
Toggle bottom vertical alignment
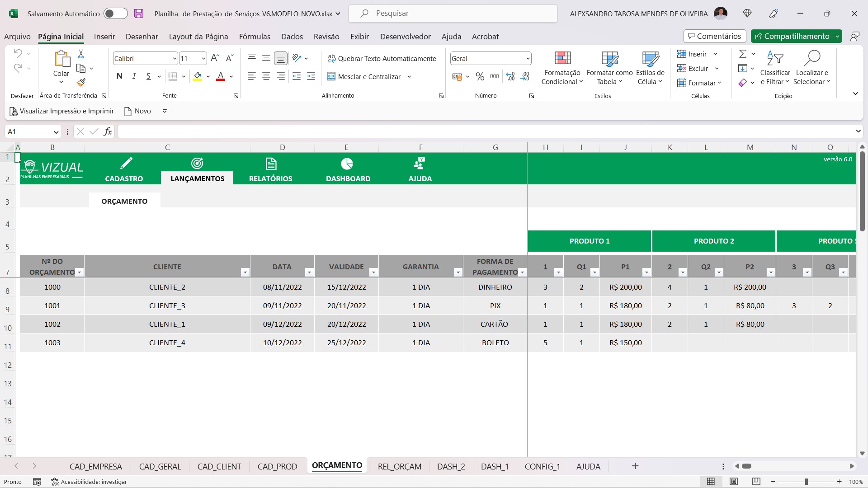pyautogui.click(x=281, y=58)
